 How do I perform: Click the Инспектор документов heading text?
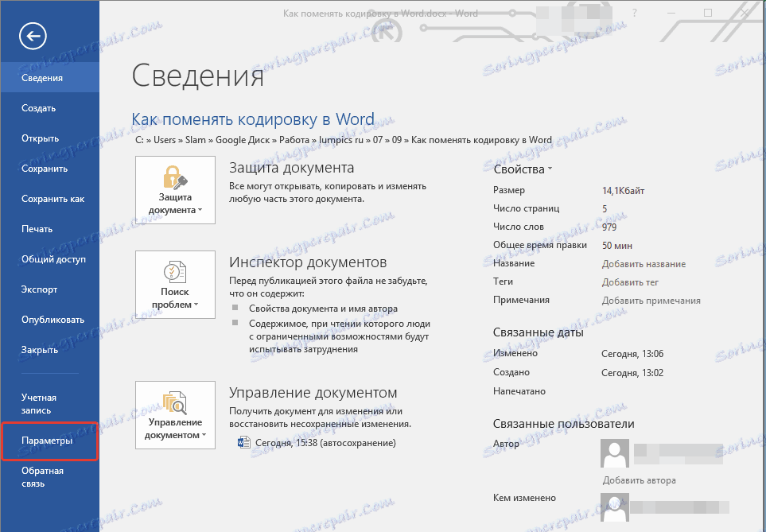click(308, 262)
